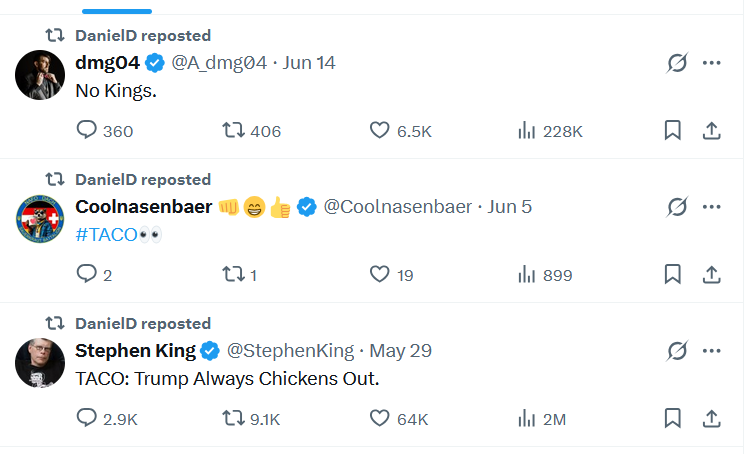Screen dimensions: 753x454
Task: Open more options for Stephen King post
Action: pos(711,351)
